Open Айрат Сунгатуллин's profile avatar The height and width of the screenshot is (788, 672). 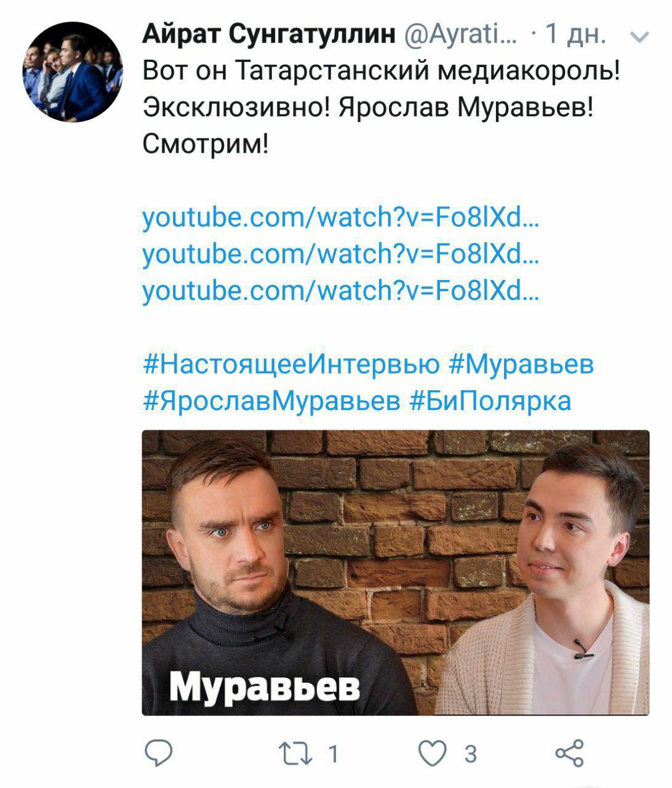[x=72, y=71]
